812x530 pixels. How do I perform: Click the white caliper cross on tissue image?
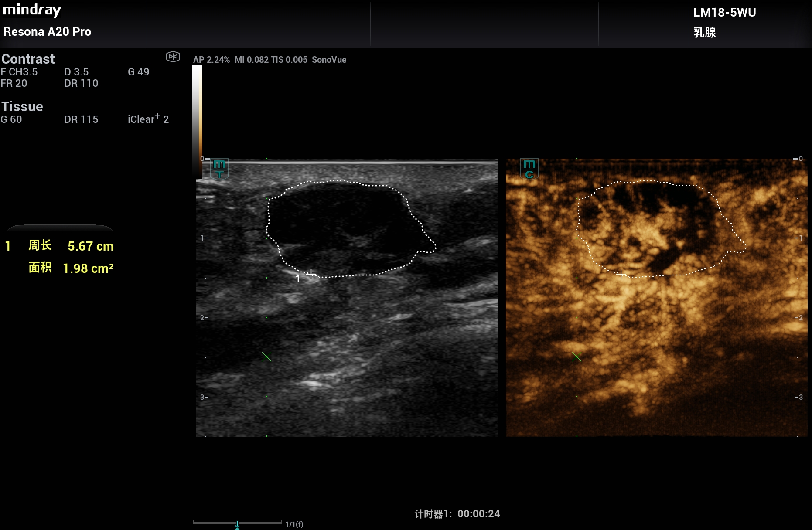311,274
